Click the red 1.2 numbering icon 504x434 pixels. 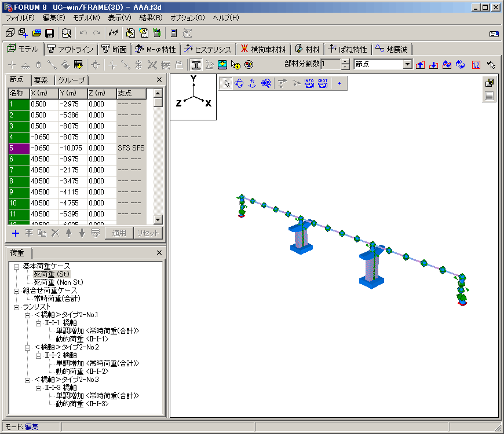476,65
